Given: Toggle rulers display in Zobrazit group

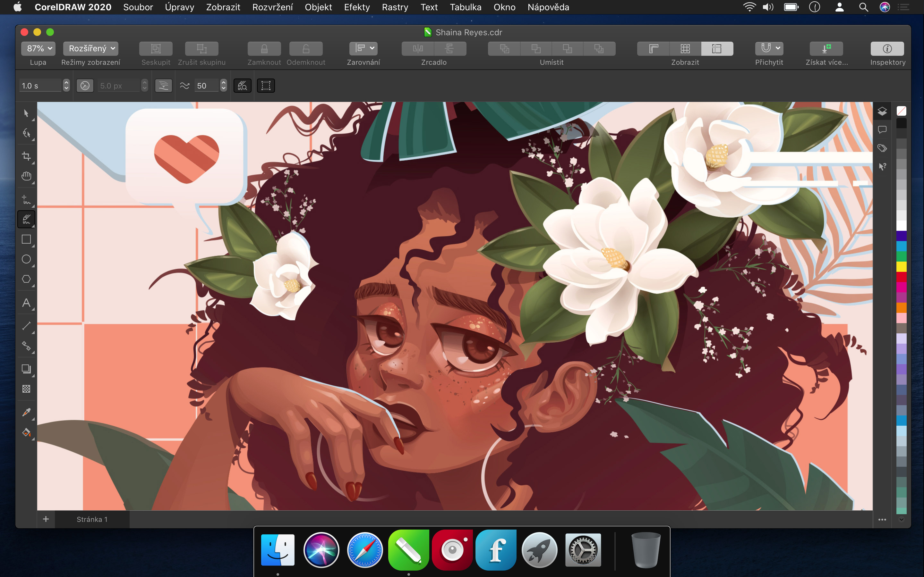Looking at the screenshot, I should 653,48.
